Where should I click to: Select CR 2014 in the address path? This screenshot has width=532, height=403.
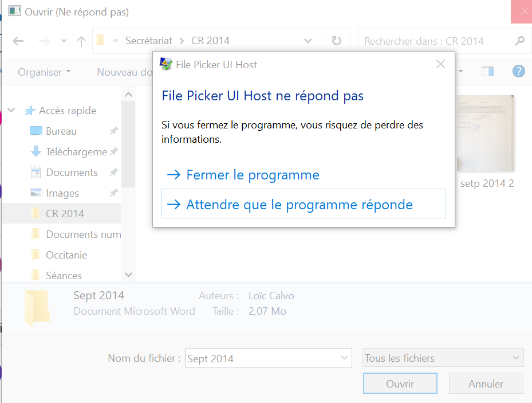[210, 41]
